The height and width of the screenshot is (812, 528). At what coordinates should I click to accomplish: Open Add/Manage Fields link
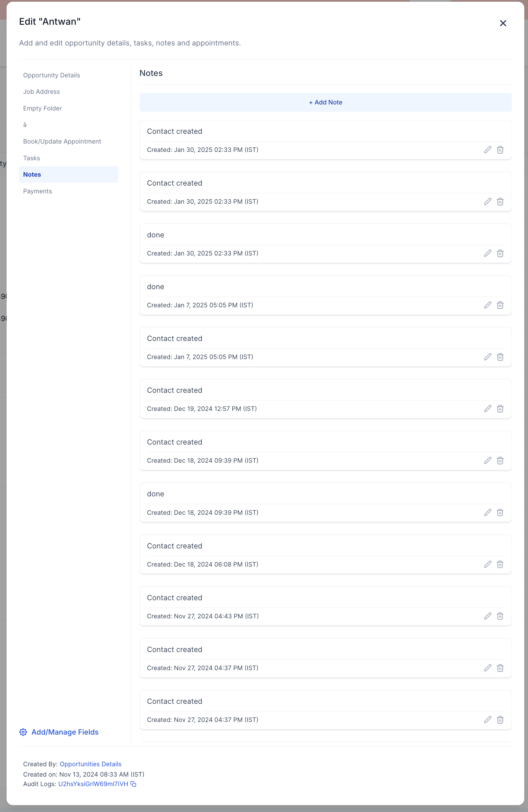click(65, 732)
